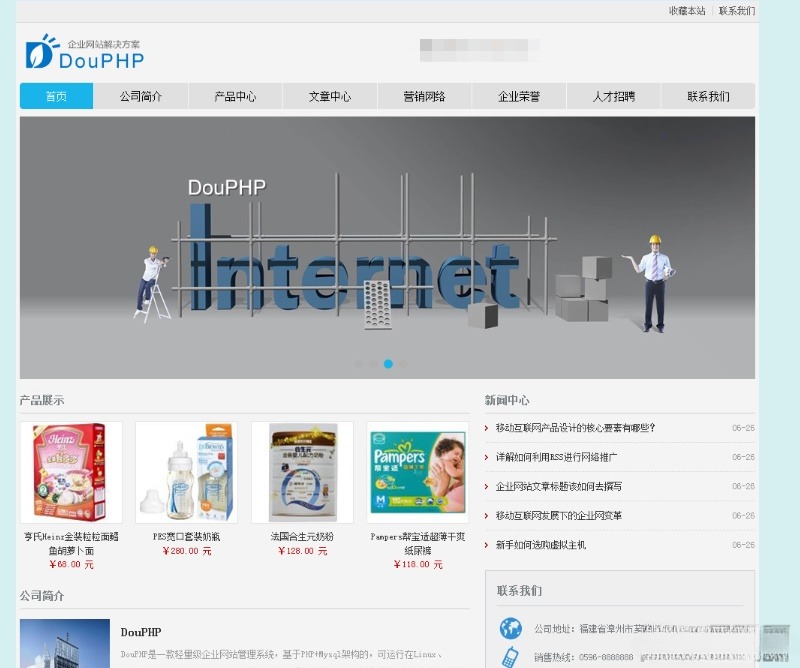Image resolution: width=800 pixels, height=668 pixels.
Task: Select the highlighted third carousel dot
Action: coord(389,365)
